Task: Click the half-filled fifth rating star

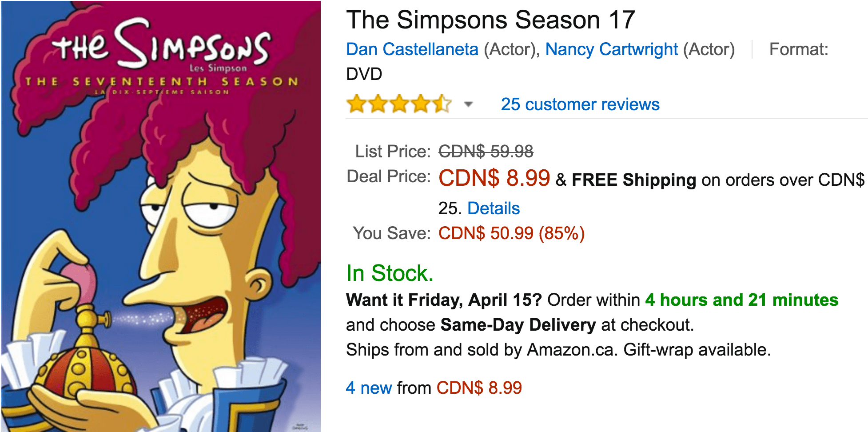Action: (x=442, y=104)
